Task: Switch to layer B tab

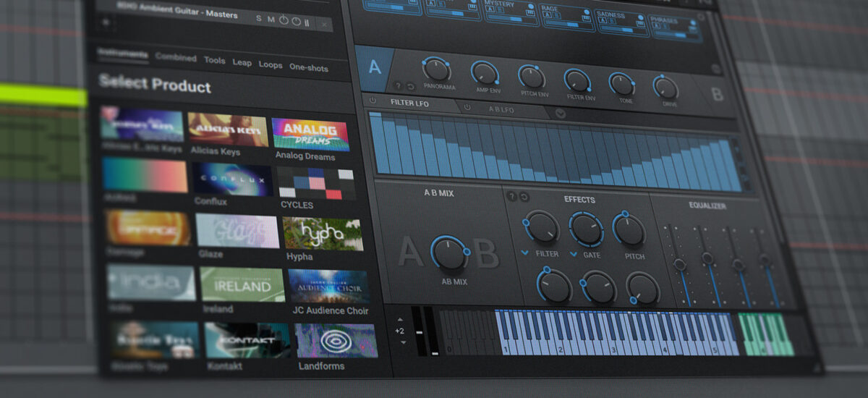Action: point(717,95)
